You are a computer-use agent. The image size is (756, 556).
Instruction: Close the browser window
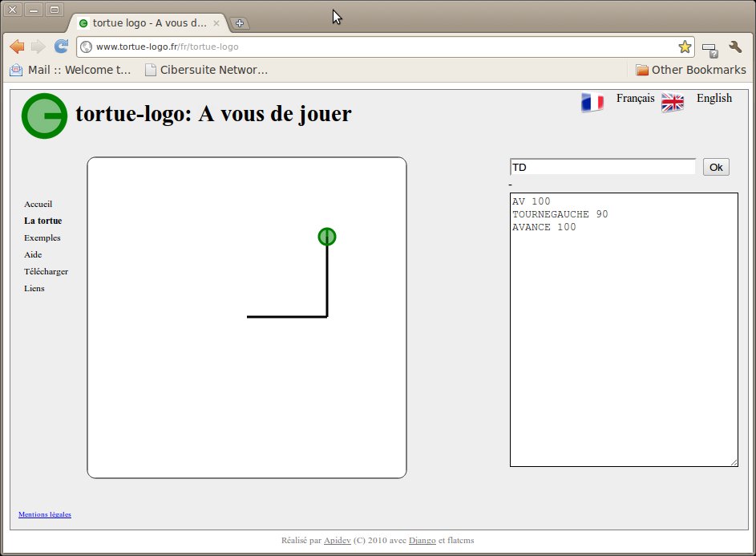(x=13, y=9)
